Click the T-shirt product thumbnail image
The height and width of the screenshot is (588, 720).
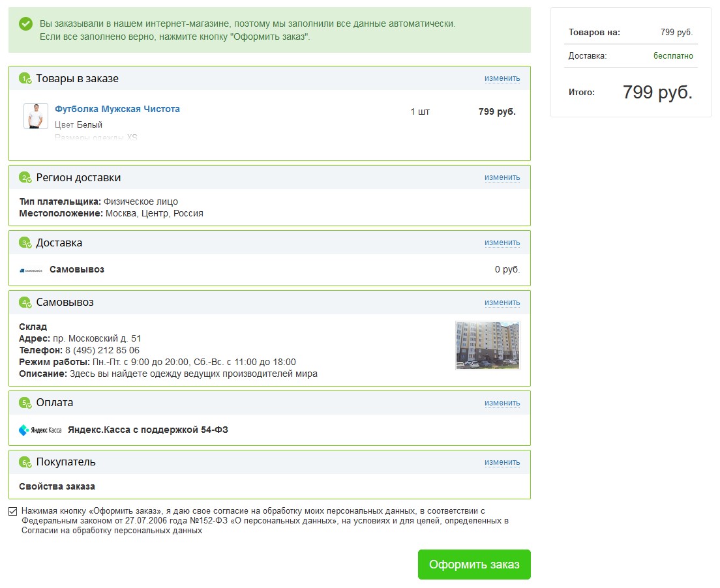tap(36, 116)
